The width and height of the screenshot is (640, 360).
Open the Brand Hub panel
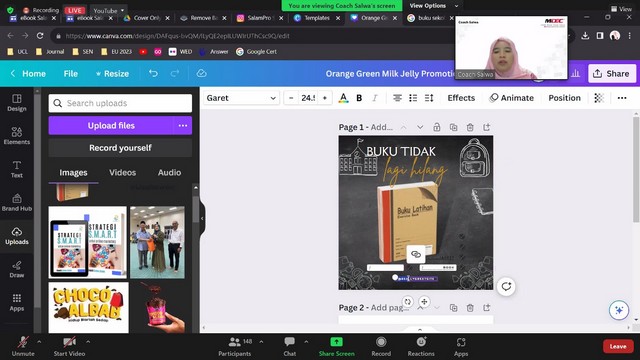tap(17, 202)
